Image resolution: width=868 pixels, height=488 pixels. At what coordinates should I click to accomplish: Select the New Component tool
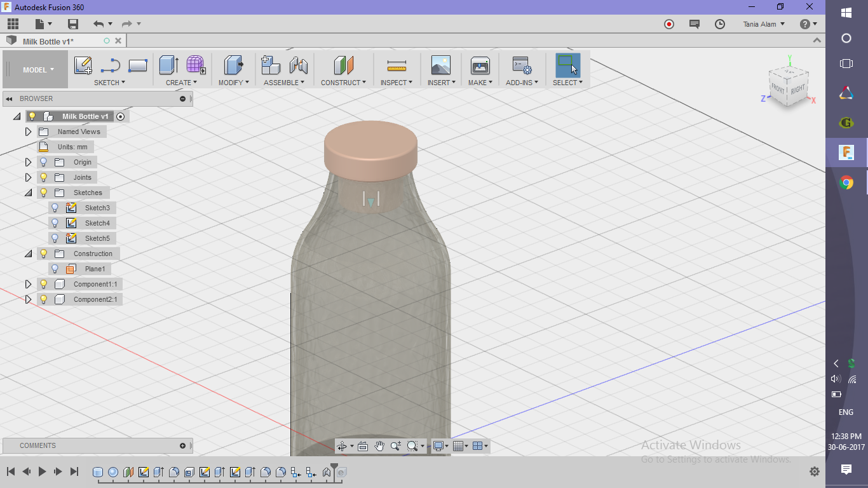pyautogui.click(x=271, y=65)
